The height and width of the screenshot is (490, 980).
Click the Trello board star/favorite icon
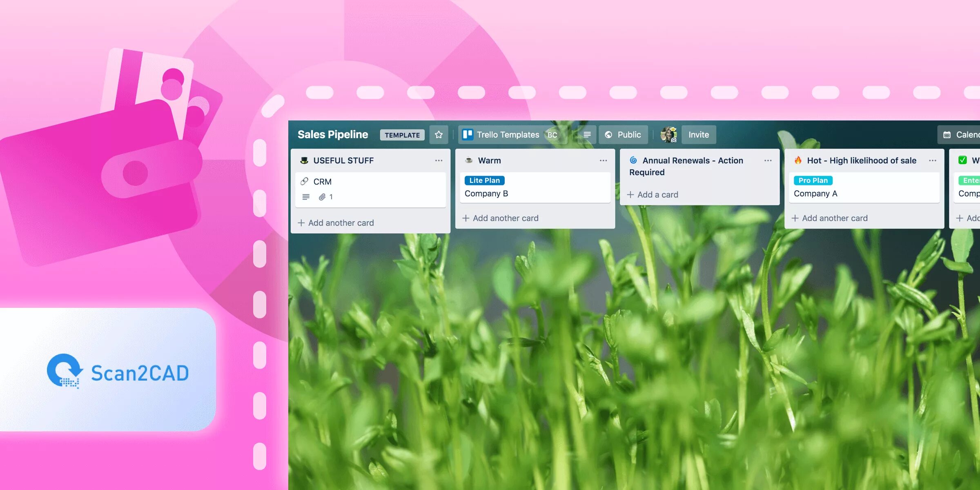(439, 134)
